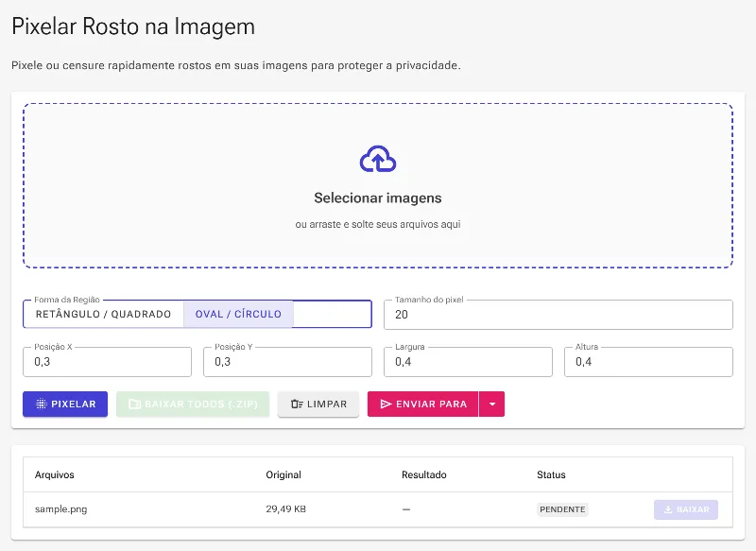Click the Pendente status badge
Screen dimensions: 756x551
[x=562, y=509]
